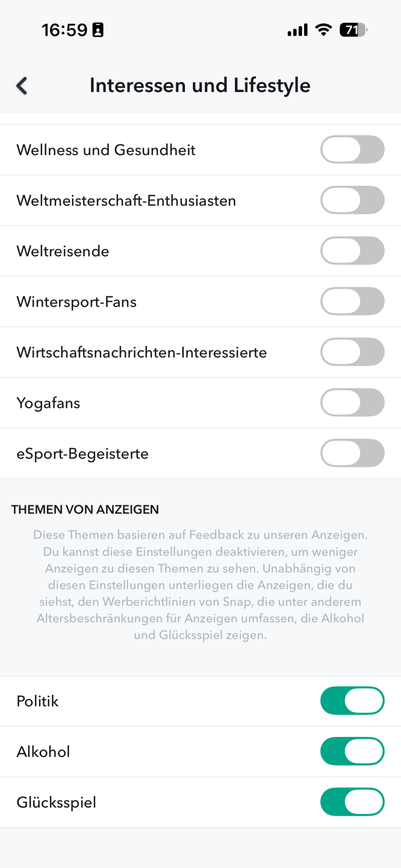Go back using the back arrow
The image size is (401, 868).
(22, 85)
